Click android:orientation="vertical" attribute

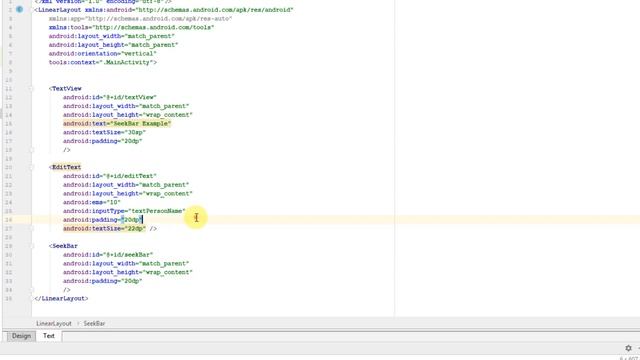point(102,53)
